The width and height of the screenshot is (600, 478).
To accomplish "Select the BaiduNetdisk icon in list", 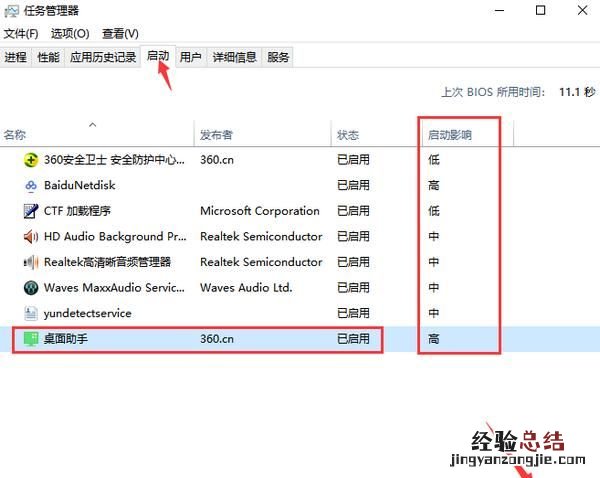I will 29,185.
